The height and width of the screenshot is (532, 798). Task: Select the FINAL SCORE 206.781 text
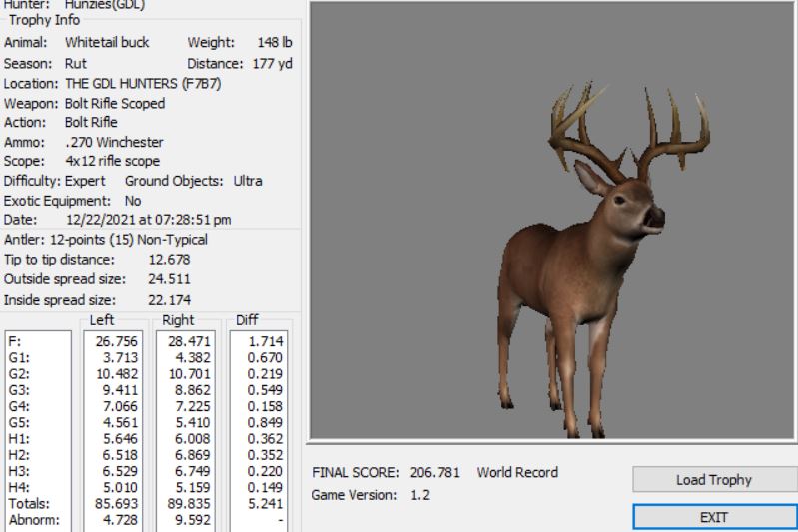[387, 471]
